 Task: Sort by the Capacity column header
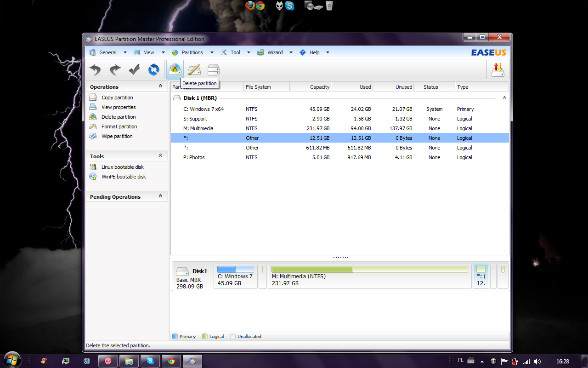coord(310,87)
